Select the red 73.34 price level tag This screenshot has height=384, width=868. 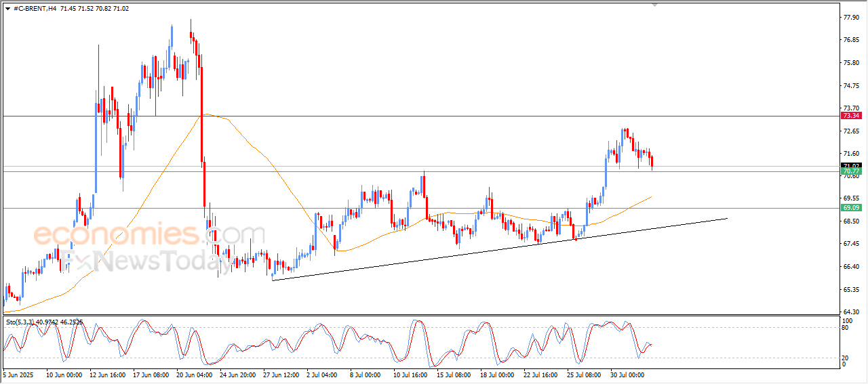click(x=850, y=116)
